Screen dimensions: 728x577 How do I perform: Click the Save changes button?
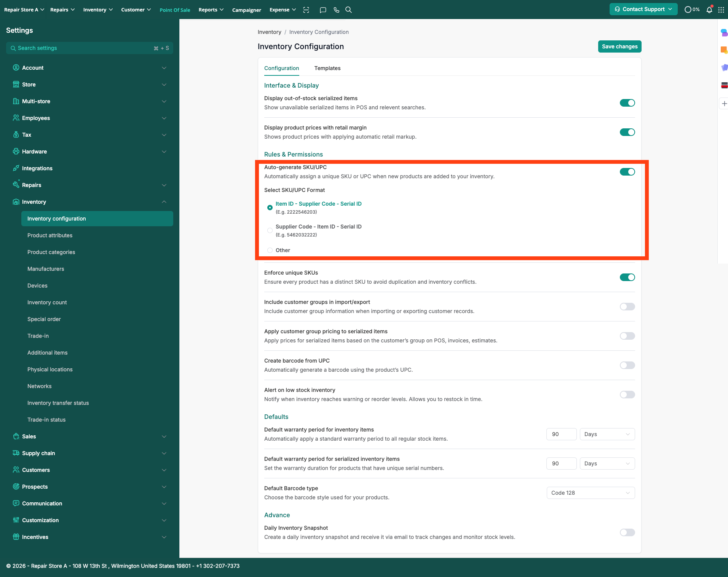click(619, 46)
